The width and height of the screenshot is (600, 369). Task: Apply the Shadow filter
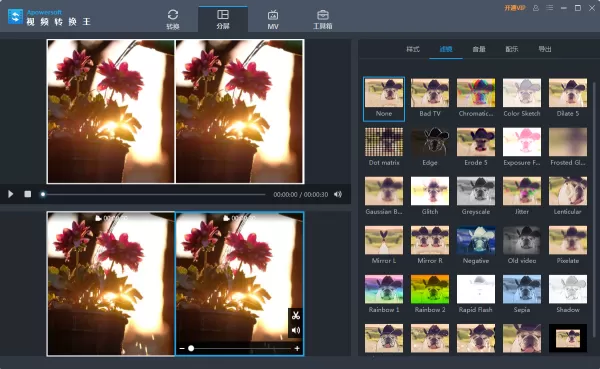[x=568, y=294]
